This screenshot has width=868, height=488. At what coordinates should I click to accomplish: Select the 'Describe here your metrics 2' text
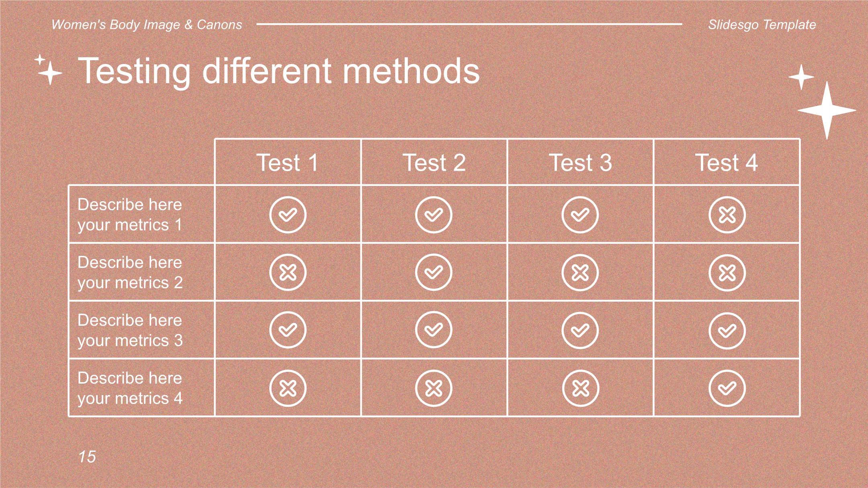(130, 272)
